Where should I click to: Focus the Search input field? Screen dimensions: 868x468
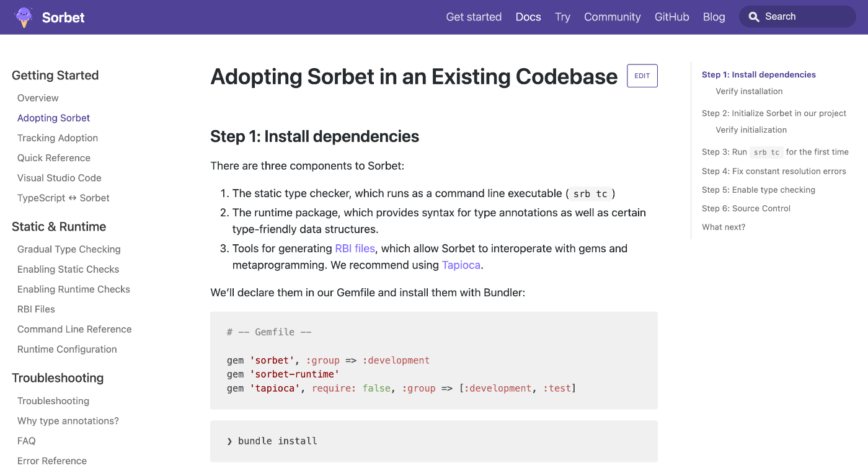pyautogui.click(x=797, y=17)
